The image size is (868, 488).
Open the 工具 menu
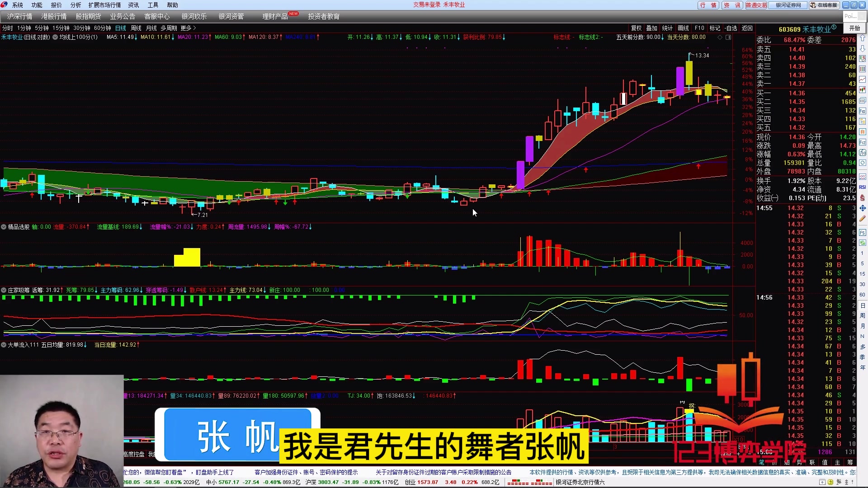tap(152, 5)
